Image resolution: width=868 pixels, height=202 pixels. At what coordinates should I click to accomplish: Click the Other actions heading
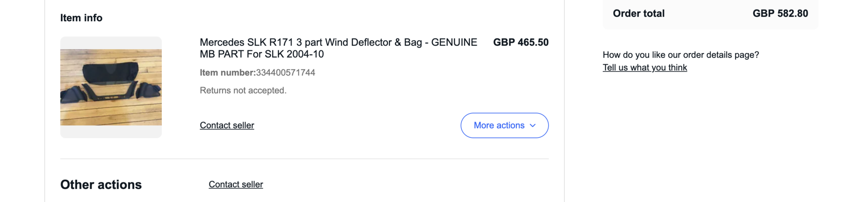(101, 185)
